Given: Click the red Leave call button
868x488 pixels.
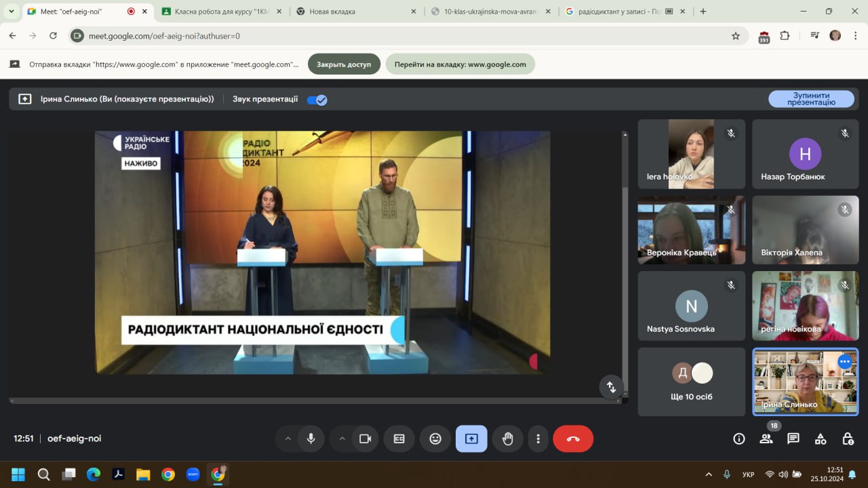Looking at the screenshot, I should point(573,439).
